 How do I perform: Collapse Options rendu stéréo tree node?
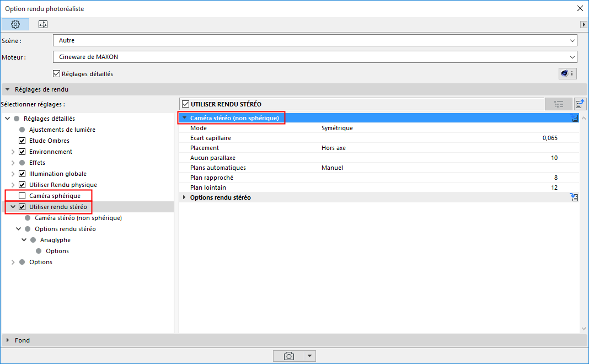click(18, 229)
